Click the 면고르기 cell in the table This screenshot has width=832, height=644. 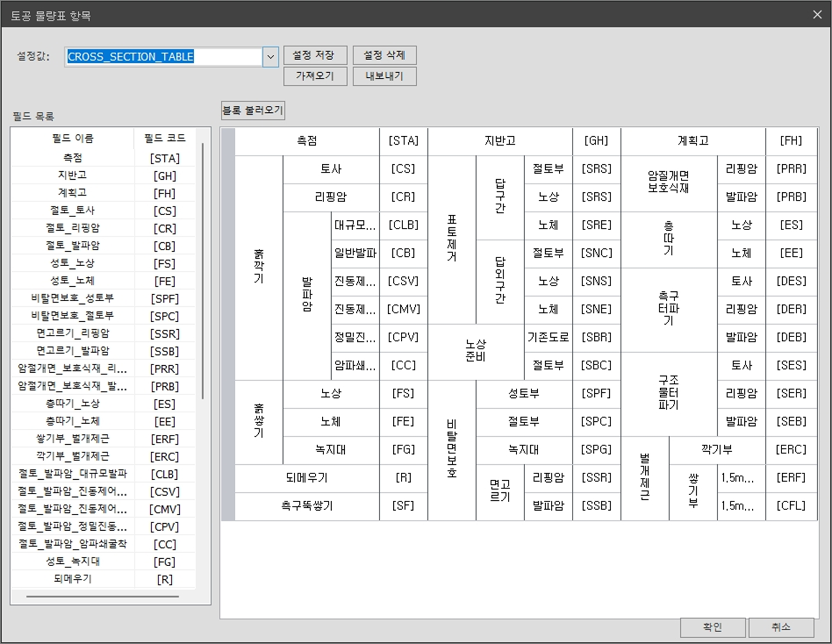point(500,492)
